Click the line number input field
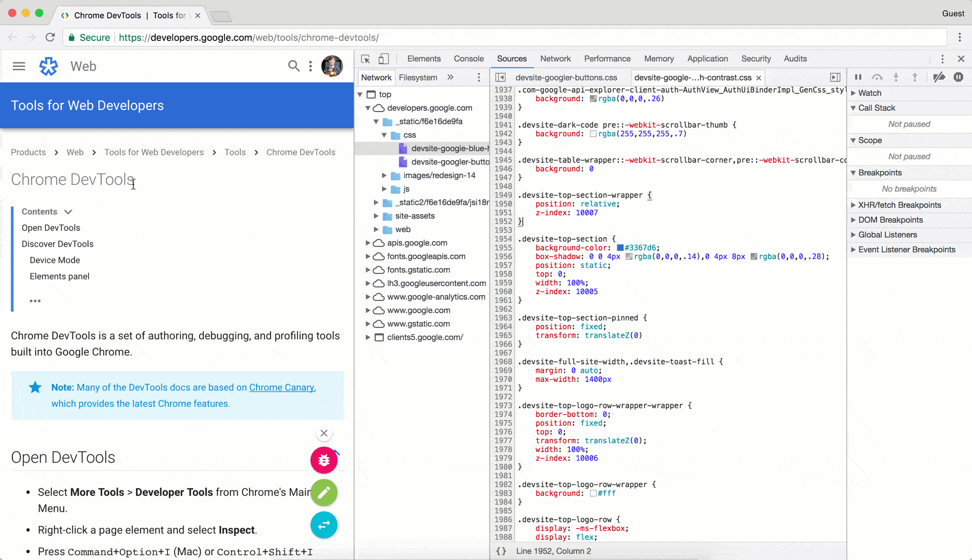 [554, 551]
